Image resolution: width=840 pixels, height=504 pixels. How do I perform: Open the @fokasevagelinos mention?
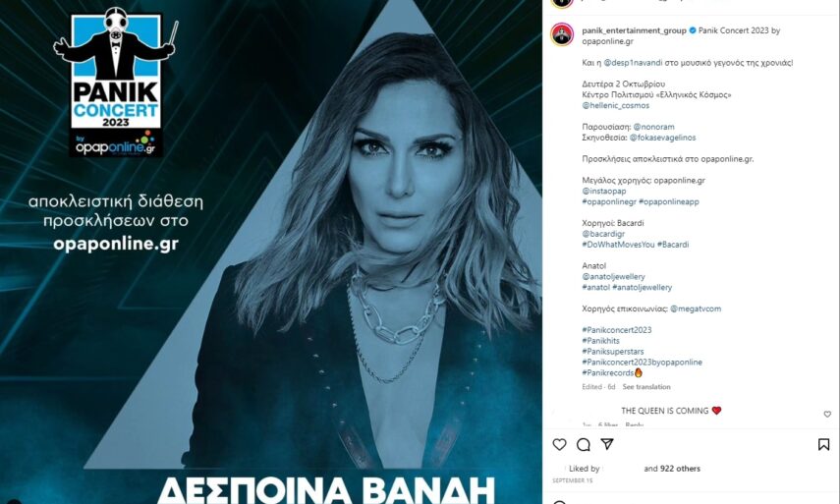point(663,138)
